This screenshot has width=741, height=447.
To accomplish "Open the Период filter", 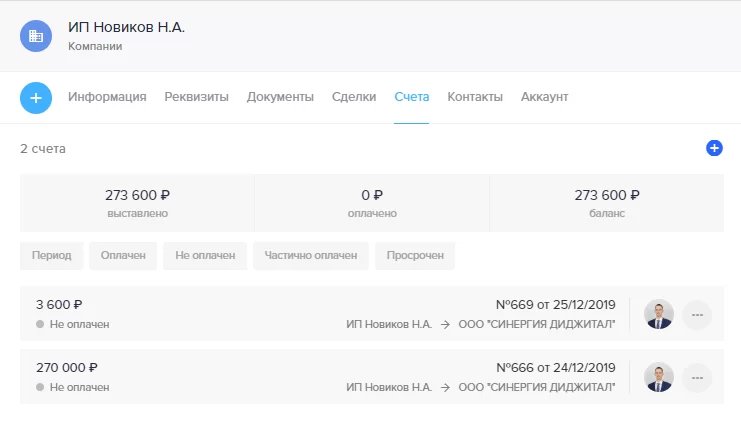I will coord(52,256).
